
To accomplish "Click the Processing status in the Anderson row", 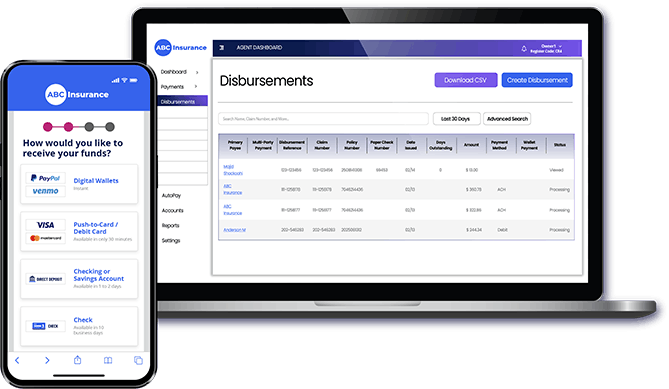I will [559, 230].
